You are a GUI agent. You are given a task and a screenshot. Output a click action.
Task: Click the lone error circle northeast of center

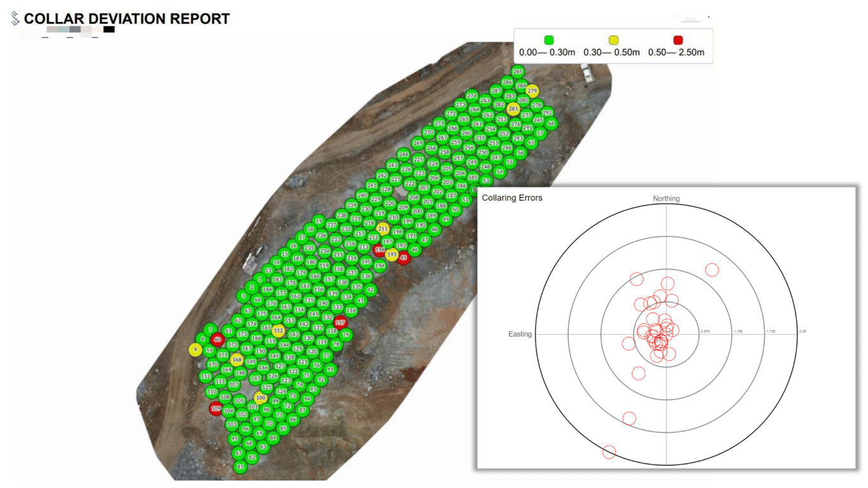[712, 270]
